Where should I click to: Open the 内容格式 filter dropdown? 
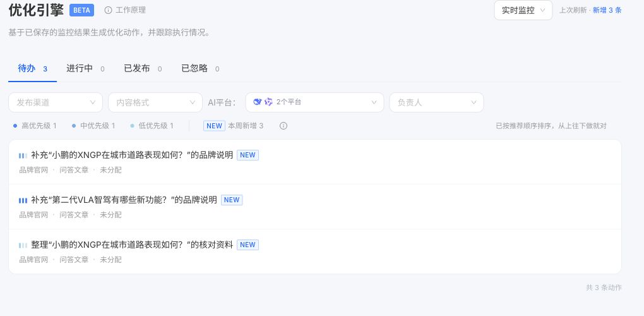click(x=155, y=102)
